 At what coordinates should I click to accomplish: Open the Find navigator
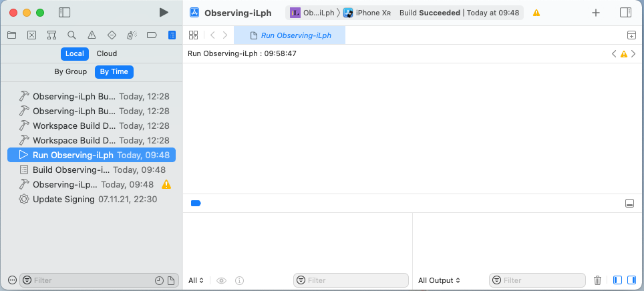71,35
